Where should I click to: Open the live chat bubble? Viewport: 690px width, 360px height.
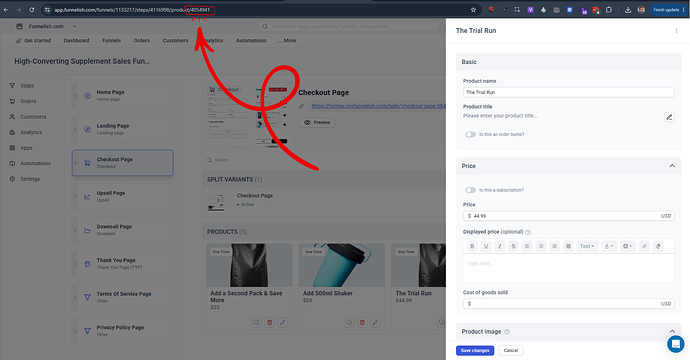point(675,344)
